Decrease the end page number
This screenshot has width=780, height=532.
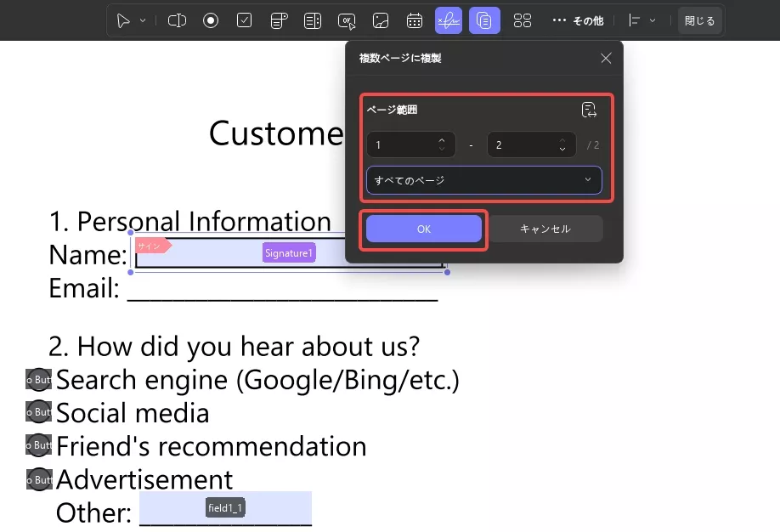[562, 149]
